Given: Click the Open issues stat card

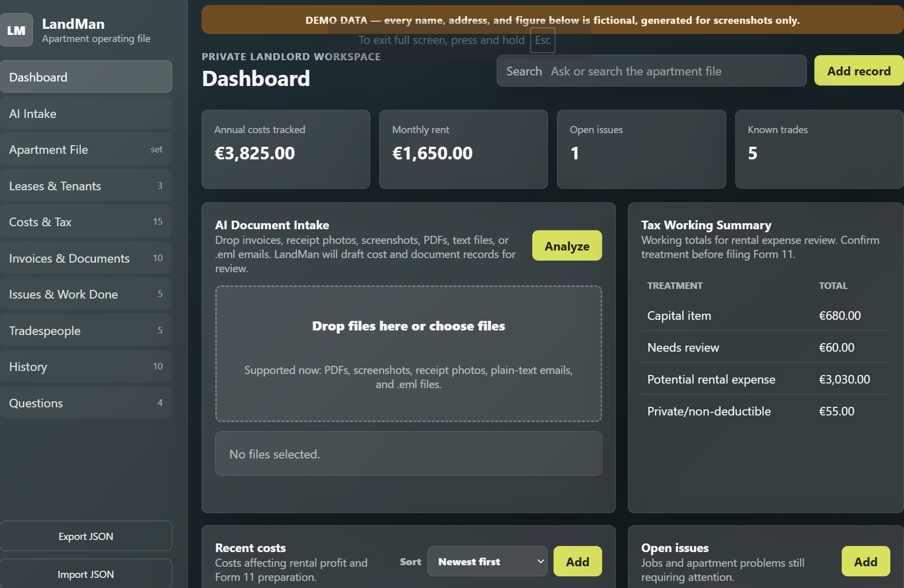Looking at the screenshot, I should 641,149.
